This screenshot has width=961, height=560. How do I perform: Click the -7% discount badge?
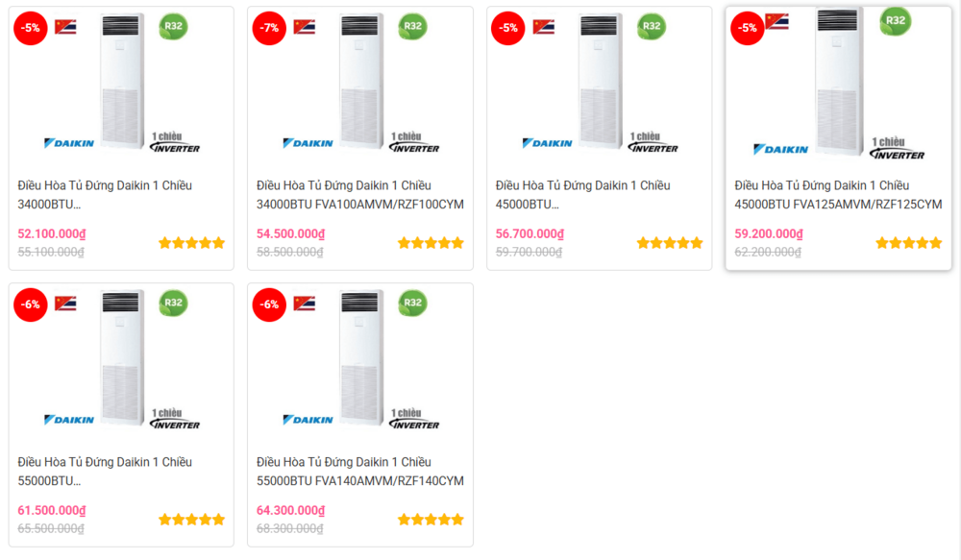coord(270,28)
